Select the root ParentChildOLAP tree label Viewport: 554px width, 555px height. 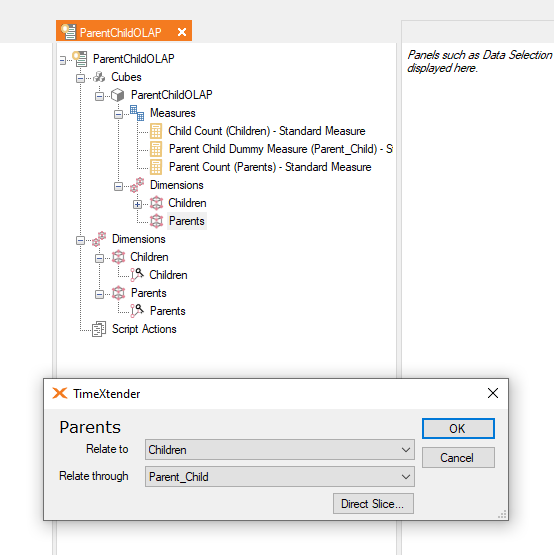pyautogui.click(x=133, y=59)
